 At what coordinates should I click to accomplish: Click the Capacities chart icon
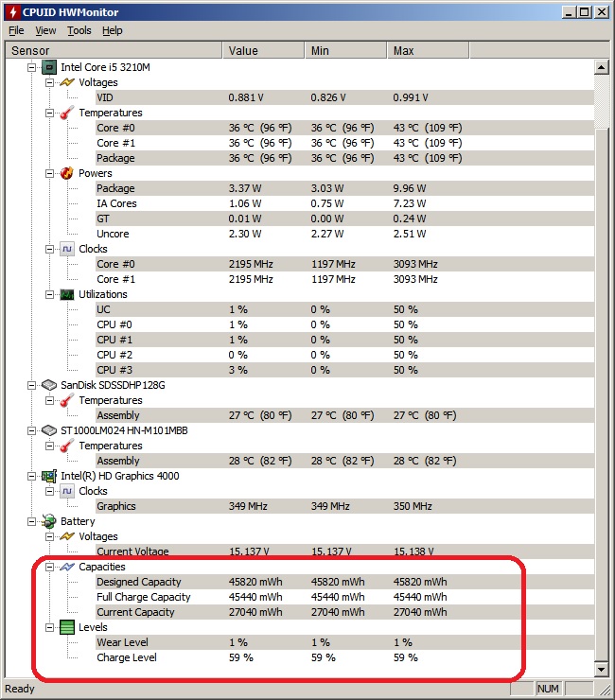67,567
